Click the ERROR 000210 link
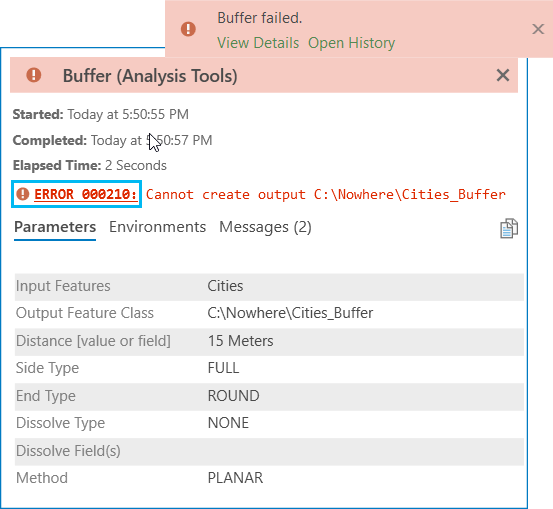This screenshot has width=553, height=509. 85,194
